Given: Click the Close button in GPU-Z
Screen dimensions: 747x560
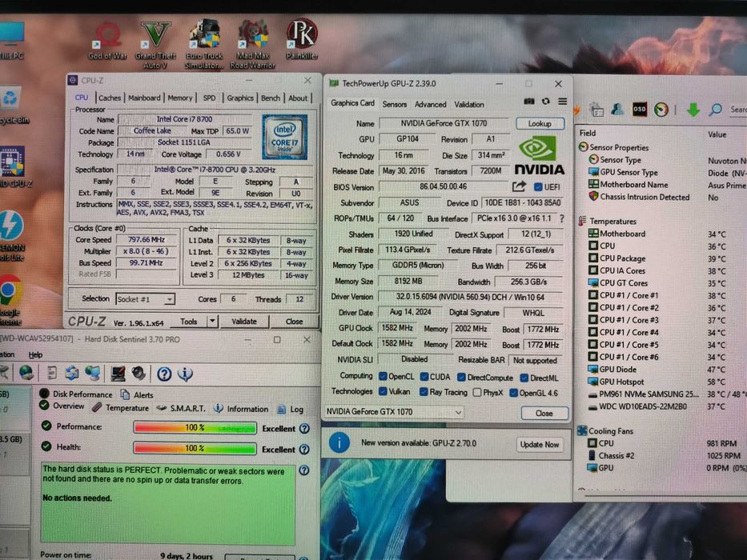Looking at the screenshot, I should point(544,413).
